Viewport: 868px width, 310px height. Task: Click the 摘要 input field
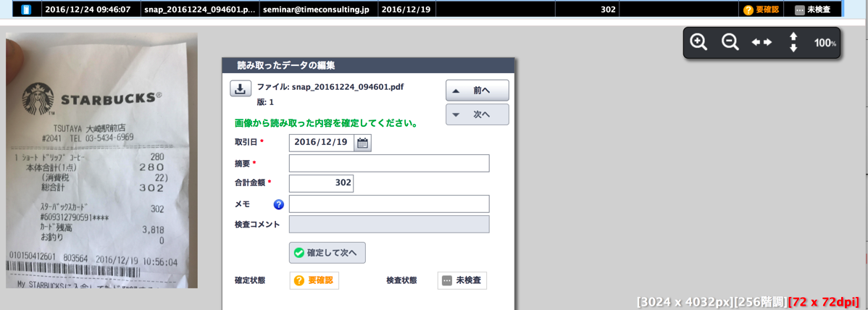(389, 164)
